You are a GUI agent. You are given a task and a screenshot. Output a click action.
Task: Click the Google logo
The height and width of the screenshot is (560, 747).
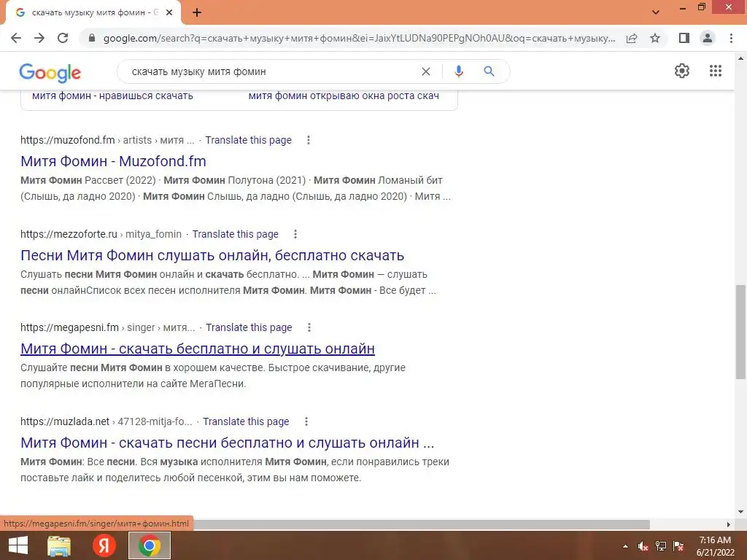(50, 72)
